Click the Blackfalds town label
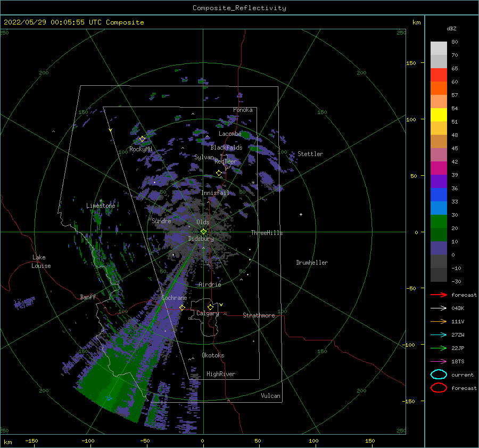Screen dimensions: 479x448 pos(226,148)
